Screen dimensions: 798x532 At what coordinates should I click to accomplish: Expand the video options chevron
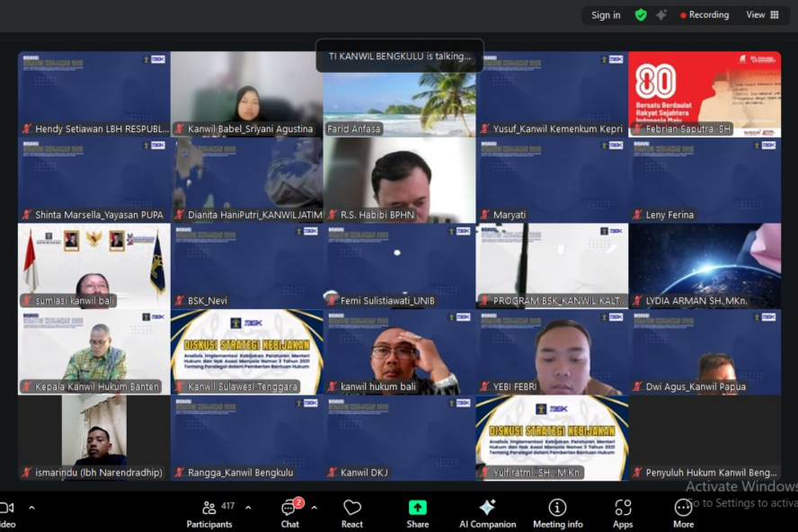click(x=31, y=508)
